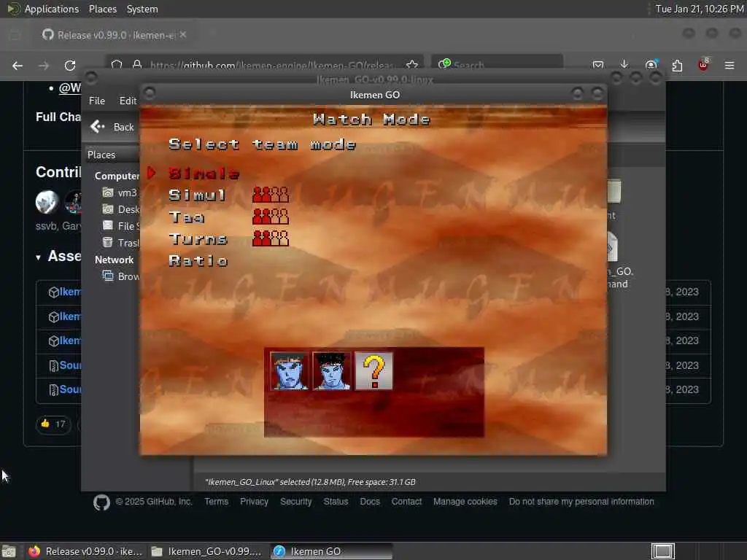Open Status footer link
Viewport: 747px width, 560px height.
tap(336, 502)
